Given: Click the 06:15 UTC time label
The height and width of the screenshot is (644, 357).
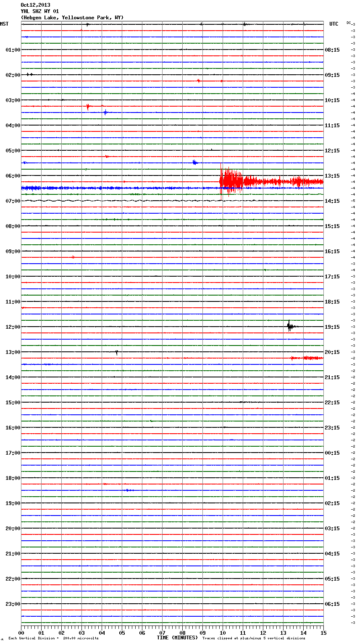Looking at the screenshot, I should click(x=332, y=604).
